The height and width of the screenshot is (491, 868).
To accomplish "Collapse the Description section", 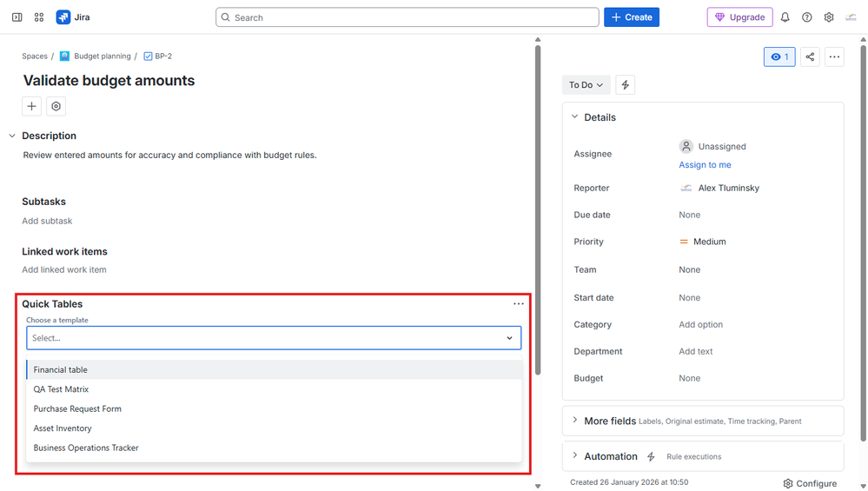I will tap(12, 136).
